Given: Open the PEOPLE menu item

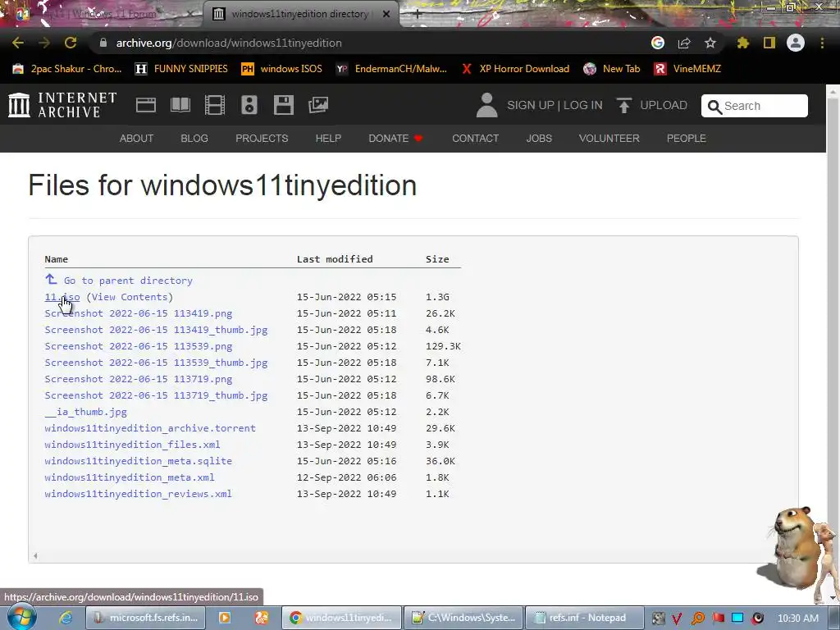Looking at the screenshot, I should click(687, 138).
